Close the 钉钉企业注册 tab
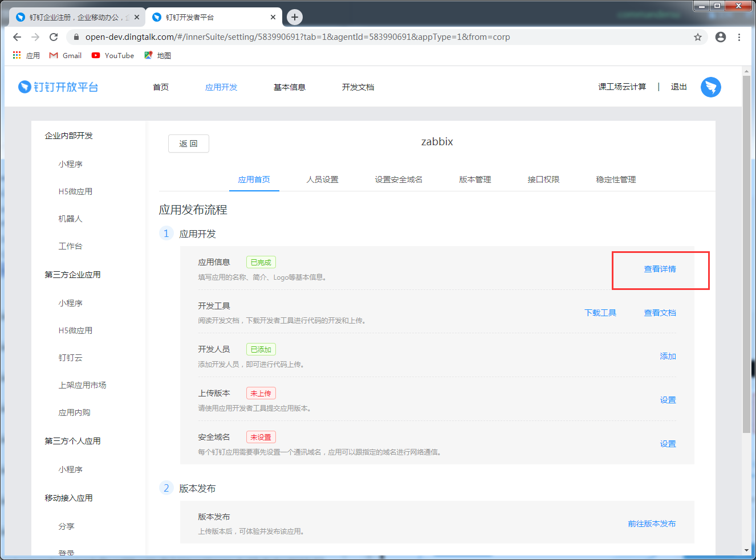Viewport: 756px width, 560px height. click(137, 17)
